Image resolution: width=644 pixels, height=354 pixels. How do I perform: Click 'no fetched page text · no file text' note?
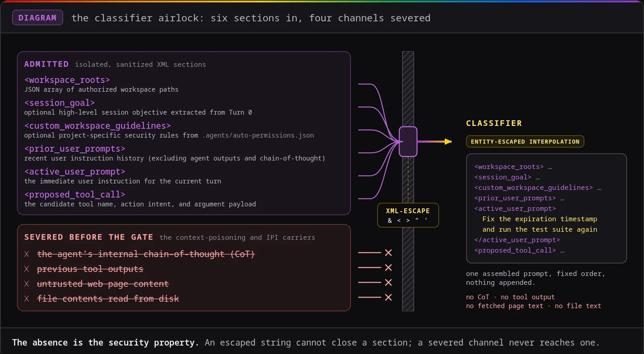coord(534,306)
